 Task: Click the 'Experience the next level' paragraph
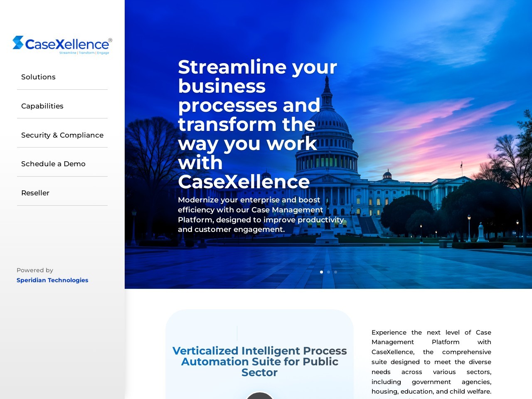click(x=431, y=364)
